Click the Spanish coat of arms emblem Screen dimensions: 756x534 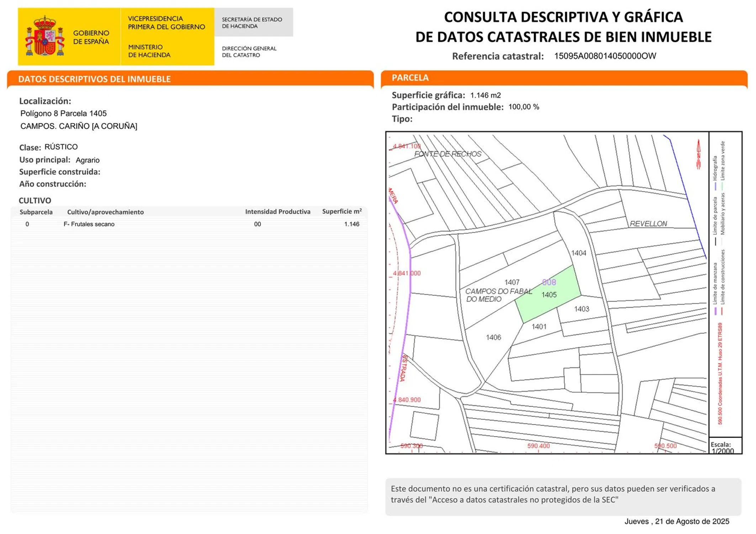click(45, 36)
